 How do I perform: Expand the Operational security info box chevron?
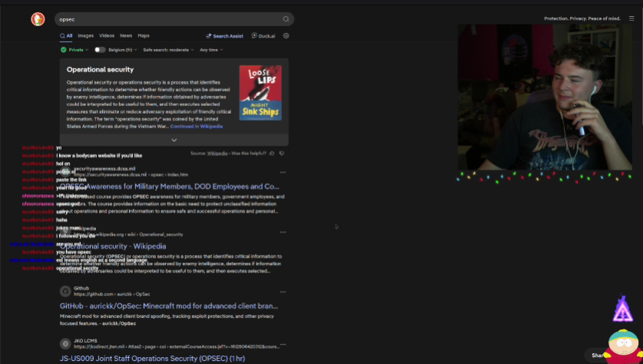pyautogui.click(x=174, y=141)
